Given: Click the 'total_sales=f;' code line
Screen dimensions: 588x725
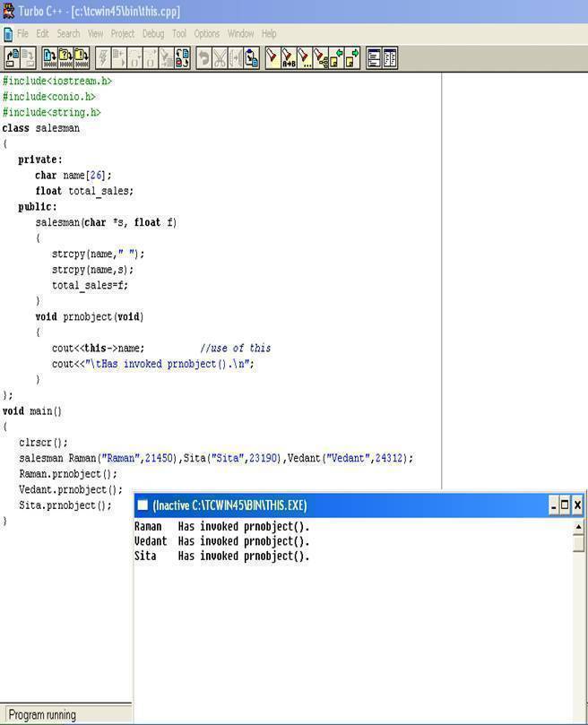Looking at the screenshot, I should click(90, 285).
